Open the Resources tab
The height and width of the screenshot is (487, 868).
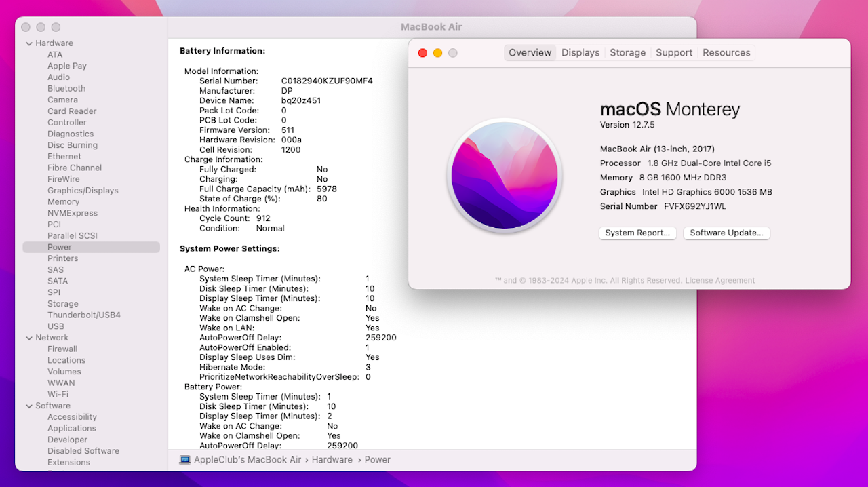pos(726,53)
